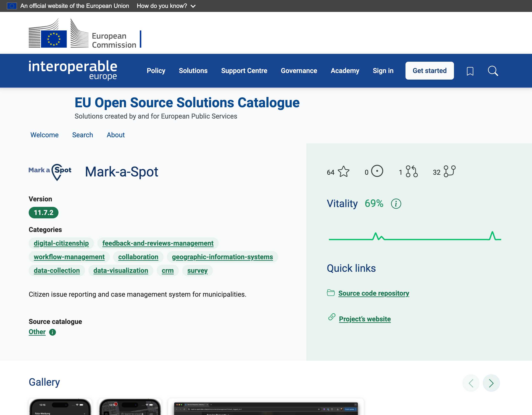
Task: Click the Get started button
Action: pos(430,70)
